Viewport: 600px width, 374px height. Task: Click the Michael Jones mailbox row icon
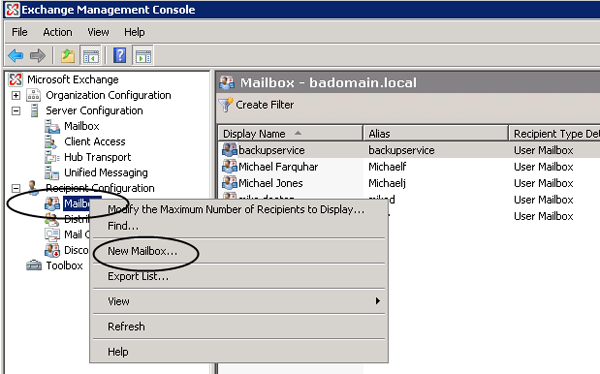pyautogui.click(x=230, y=183)
